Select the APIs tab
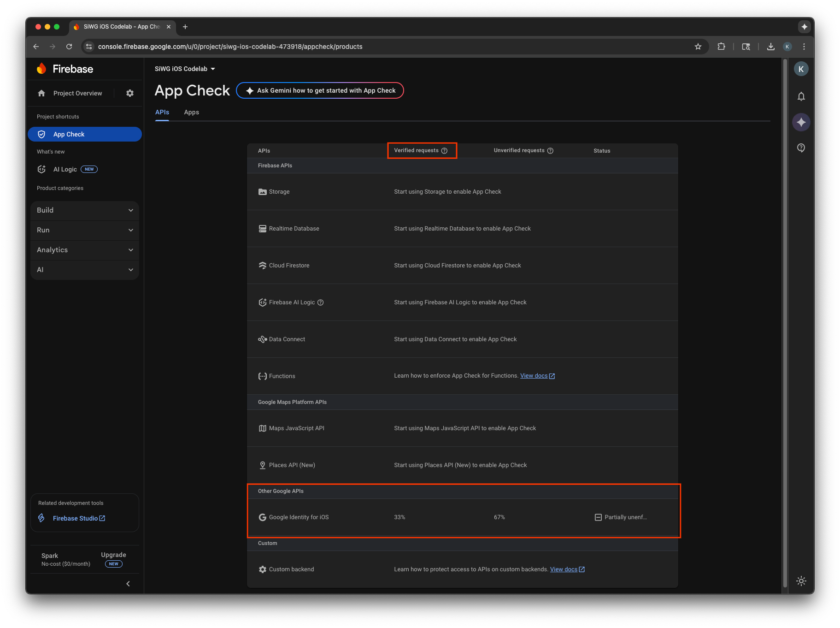 (x=162, y=112)
